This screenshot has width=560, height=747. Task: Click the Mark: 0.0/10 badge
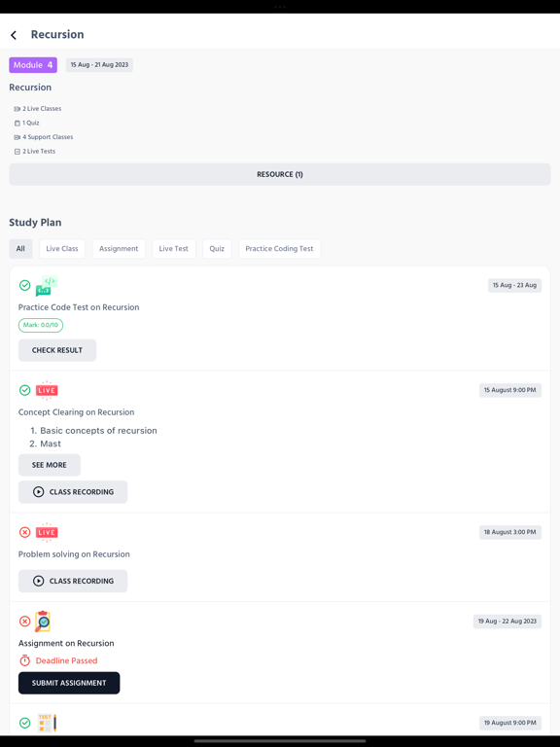pos(41,325)
